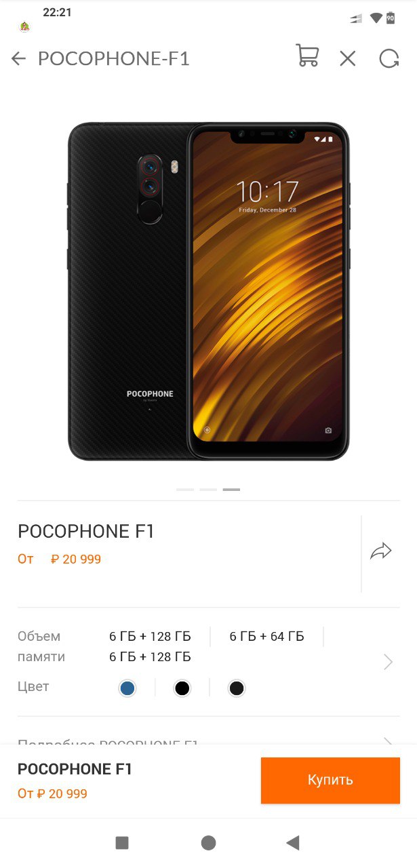The height and width of the screenshot is (868, 417).
Task: Choose the blue color swatch
Action: (x=127, y=688)
